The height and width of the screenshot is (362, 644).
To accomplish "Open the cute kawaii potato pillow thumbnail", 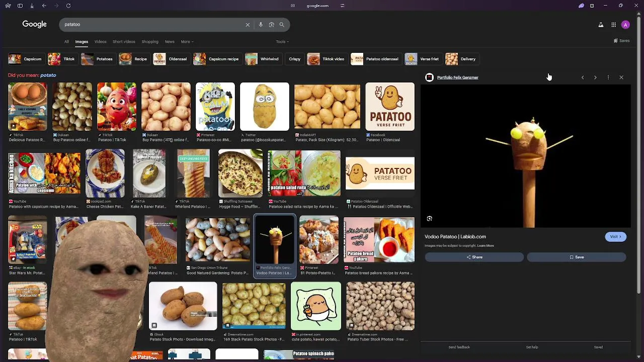I will (316, 306).
